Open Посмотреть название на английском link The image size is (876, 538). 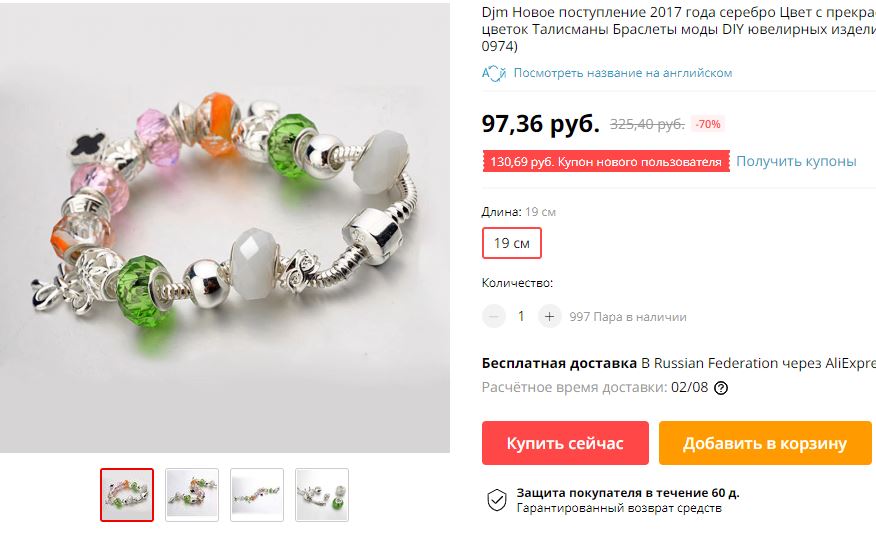[622, 73]
